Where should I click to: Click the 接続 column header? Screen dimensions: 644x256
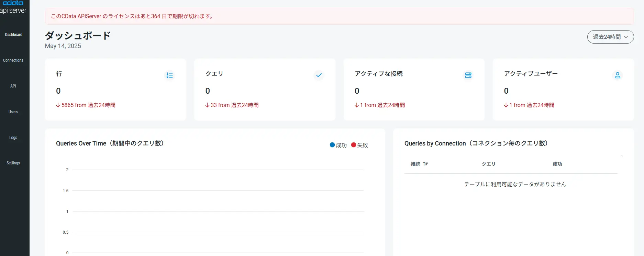pos(415,164)
